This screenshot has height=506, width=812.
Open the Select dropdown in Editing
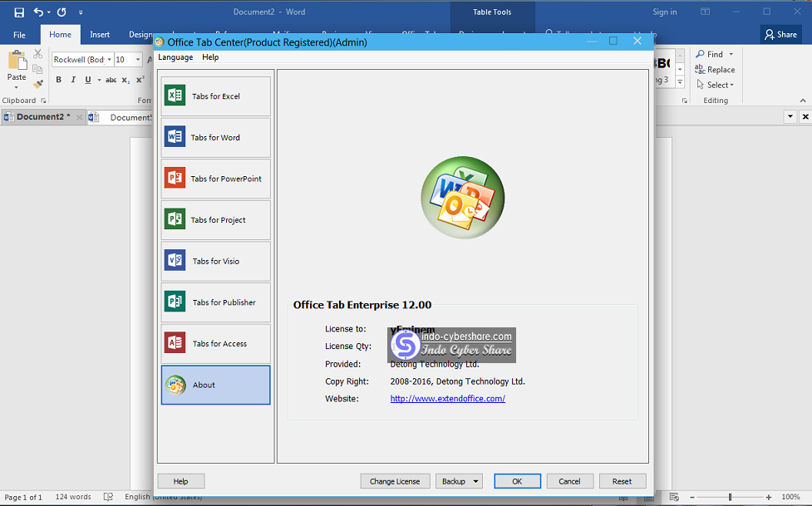(x=715, y=85)
